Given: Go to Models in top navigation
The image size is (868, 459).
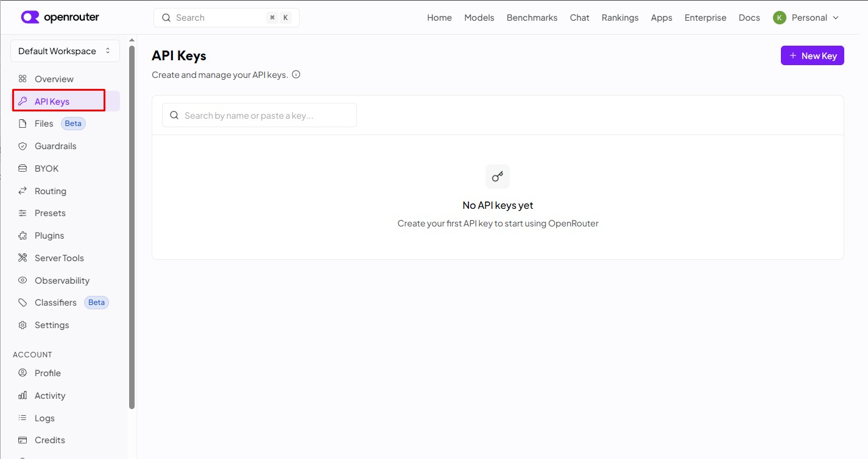Looking at the screenshot, I should pos(479,18).
